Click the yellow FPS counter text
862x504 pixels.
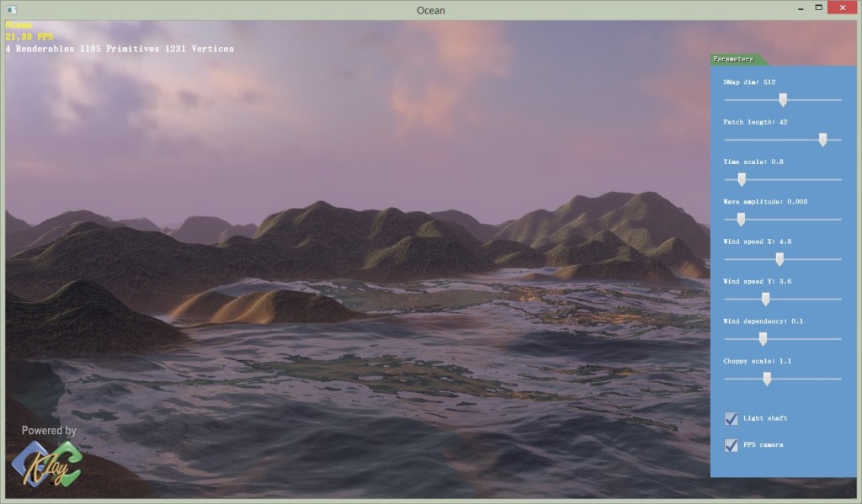[29, 37]
